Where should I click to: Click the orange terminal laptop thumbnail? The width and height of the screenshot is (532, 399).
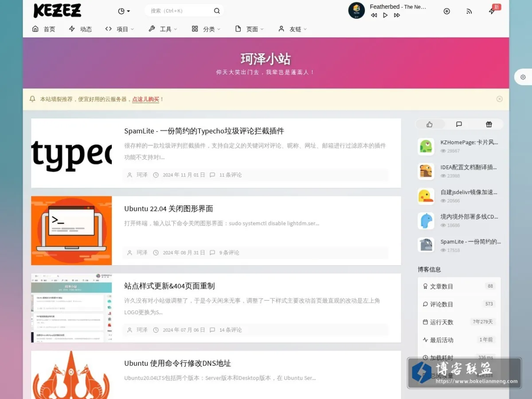71,231
